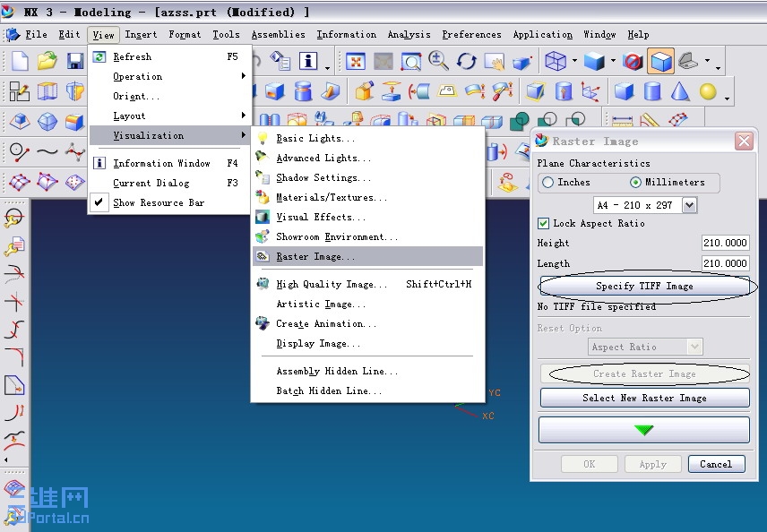Screen dimensions: 767x532
Task: Toggle the Lock Aspect Ratio checkbox
Action: pyautogui.click(x=543, y=224)
